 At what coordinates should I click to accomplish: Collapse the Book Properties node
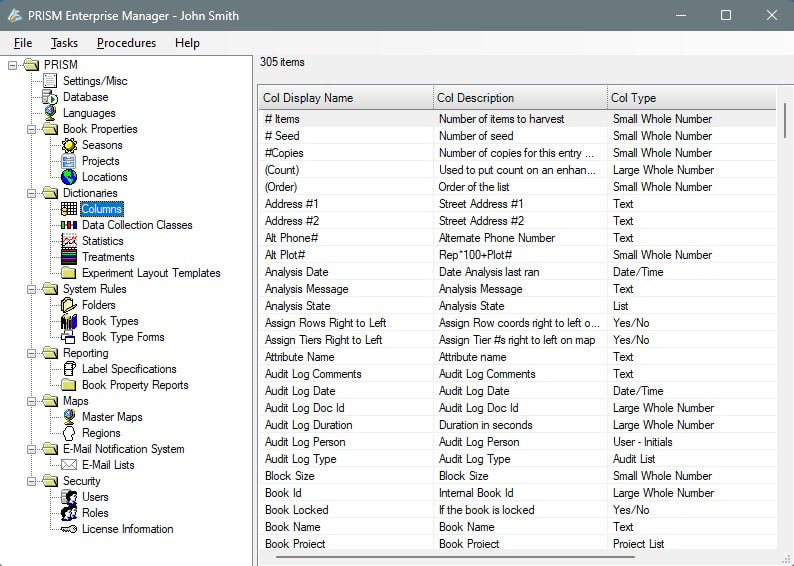[x=31, y=129]
